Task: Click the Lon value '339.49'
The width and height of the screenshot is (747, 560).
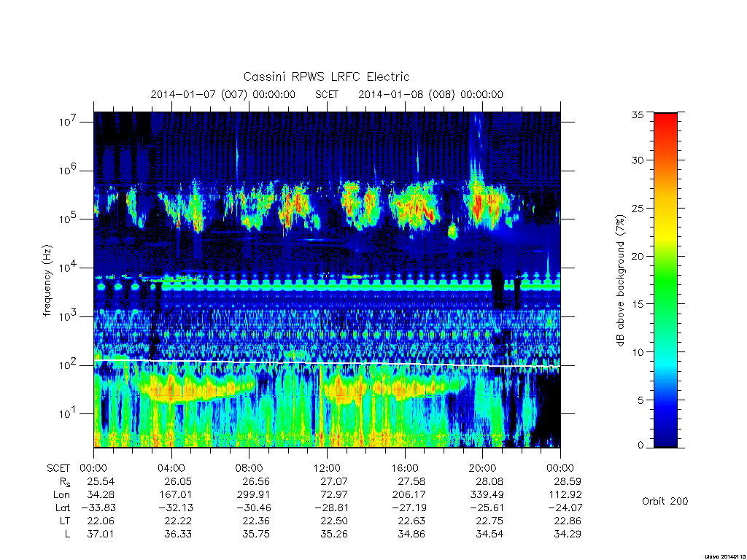Action: [487, 495]
